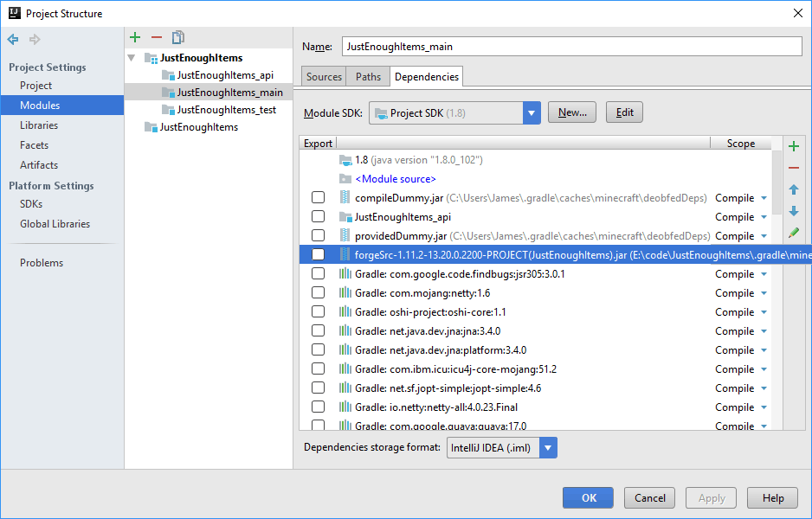This screenshot has height=519, width=812.
Task: Click the root JustEnoughItems project icon
Action: tap(151, 58)
